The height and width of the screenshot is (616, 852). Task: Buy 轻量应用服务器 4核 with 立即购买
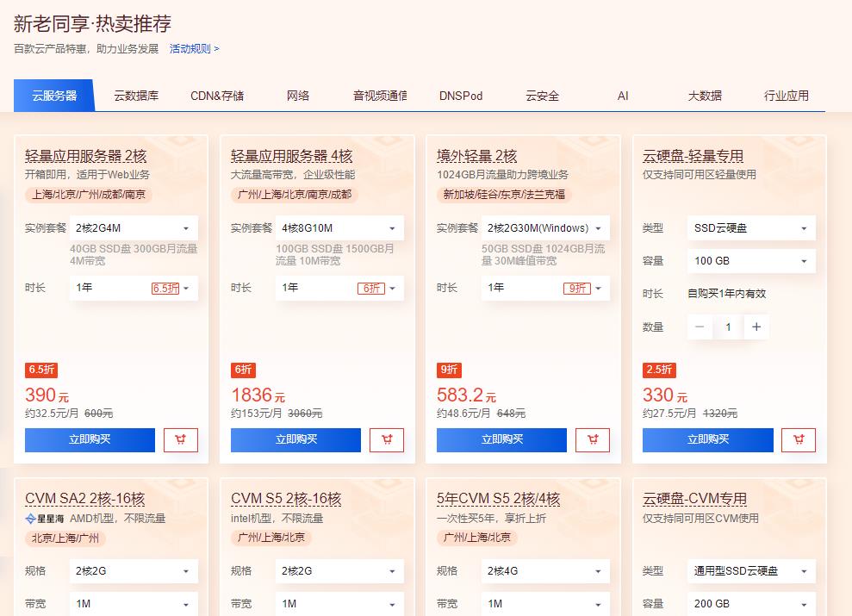(x=295, y=440)
